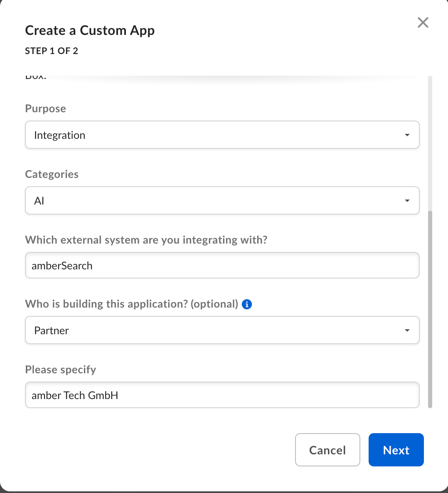Click the STEP 1 OF 2 indicator
The image size is (448, 493).
click(52, 51)
